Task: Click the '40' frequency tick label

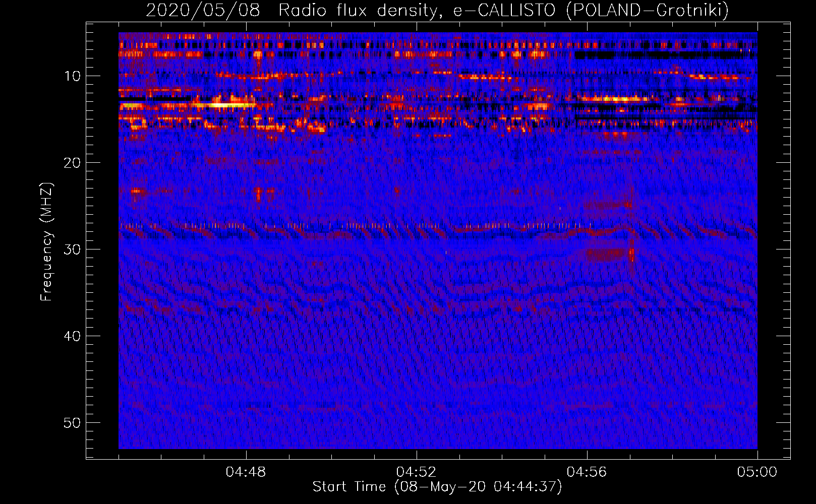Action: (x=73, y=336)
